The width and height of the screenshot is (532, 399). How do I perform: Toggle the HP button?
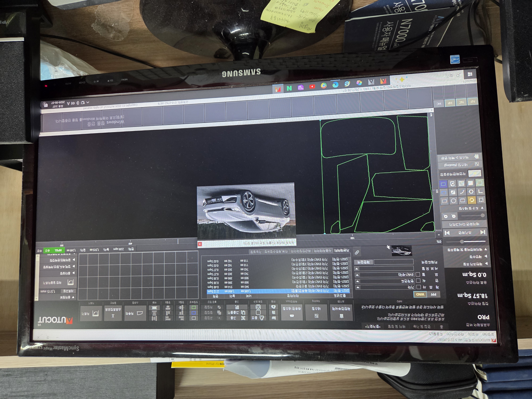(450, 103)
